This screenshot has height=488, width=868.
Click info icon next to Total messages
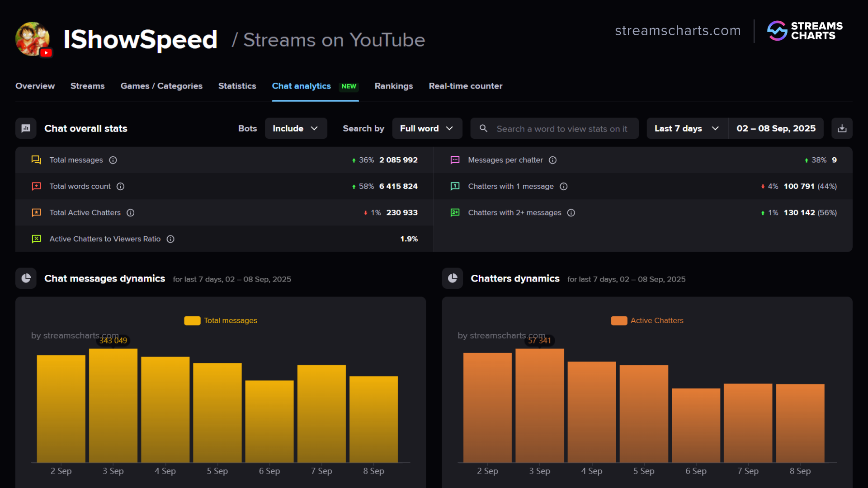point(113,160)
